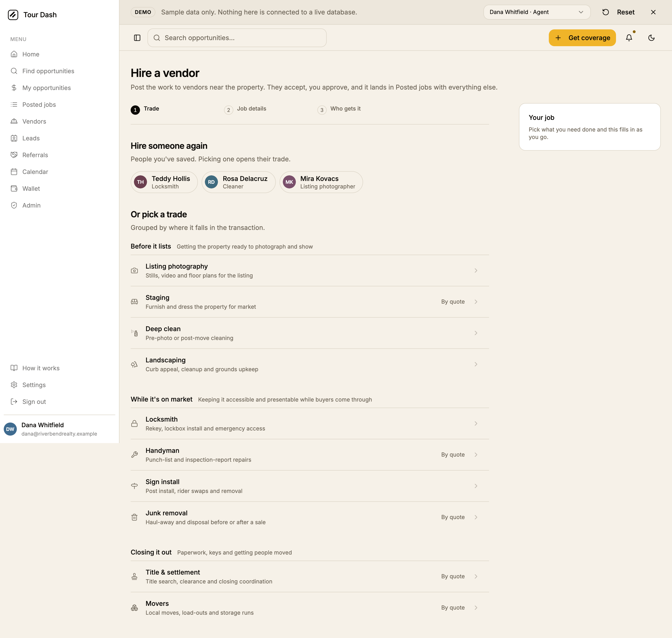672x638 pixels.
Task: Click the spray bottle icon for Deep clean
Action: click(x=134, y=333)
